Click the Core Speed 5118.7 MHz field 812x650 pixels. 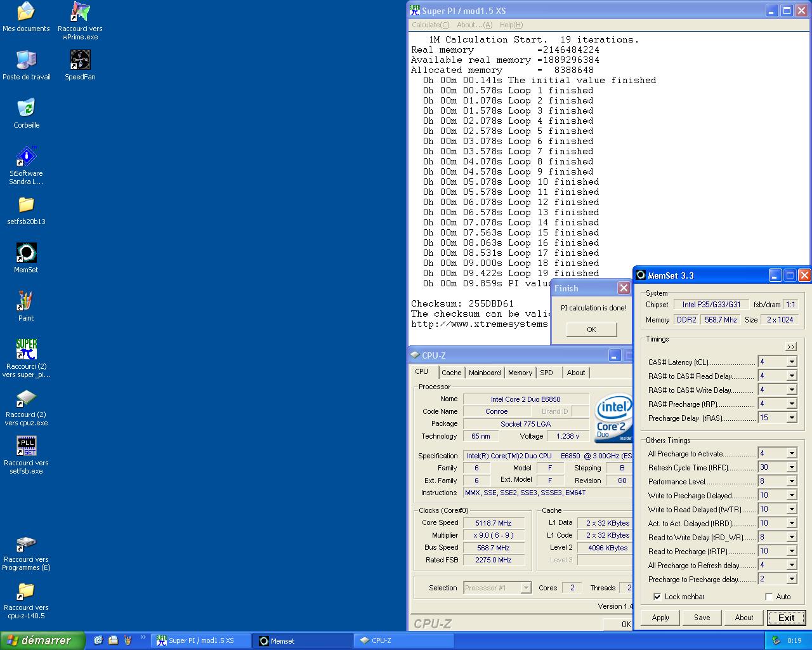(x=494, y=523)
